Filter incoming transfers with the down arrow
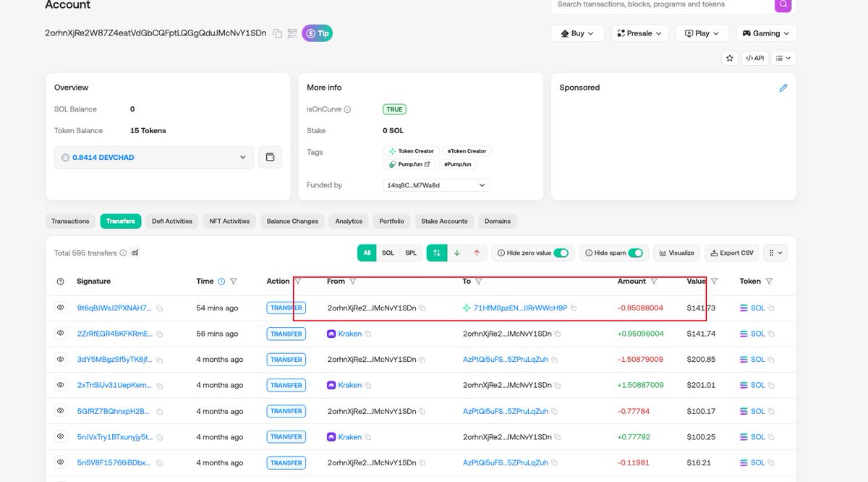Viewport: 868px width, 482px height. (456, 253)
